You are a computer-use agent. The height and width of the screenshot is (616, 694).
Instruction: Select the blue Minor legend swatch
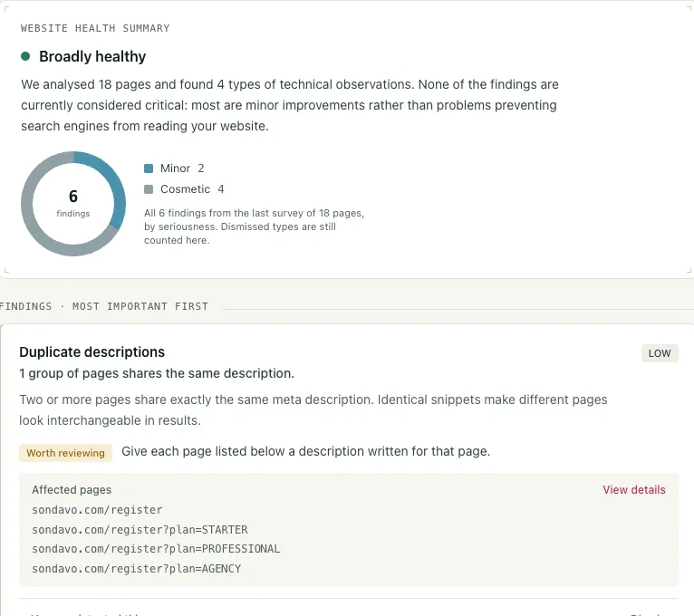click(149, 168)
